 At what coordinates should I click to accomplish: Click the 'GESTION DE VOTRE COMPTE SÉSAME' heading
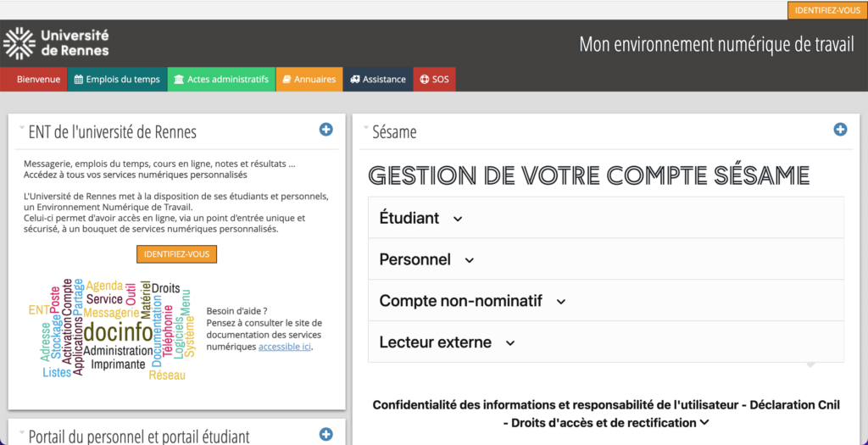coord(589,175)
